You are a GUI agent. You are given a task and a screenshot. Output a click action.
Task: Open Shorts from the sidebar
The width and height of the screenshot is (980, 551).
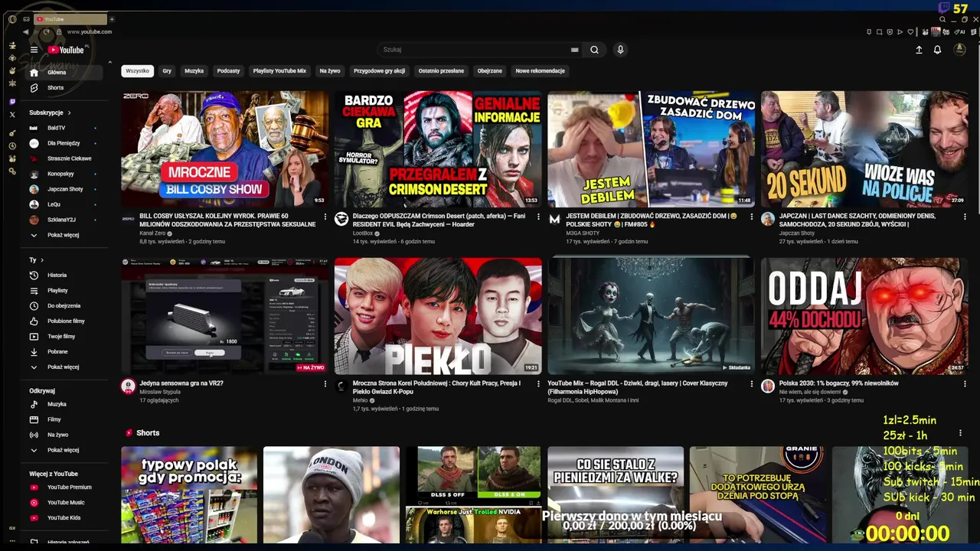click(64, 88)
